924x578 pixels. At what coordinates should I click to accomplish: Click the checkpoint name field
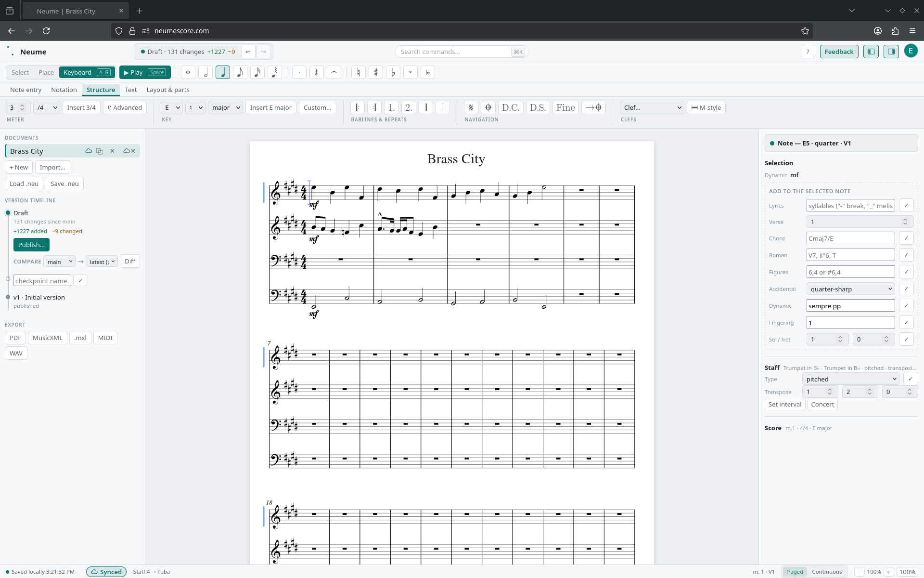pos(42,281)
